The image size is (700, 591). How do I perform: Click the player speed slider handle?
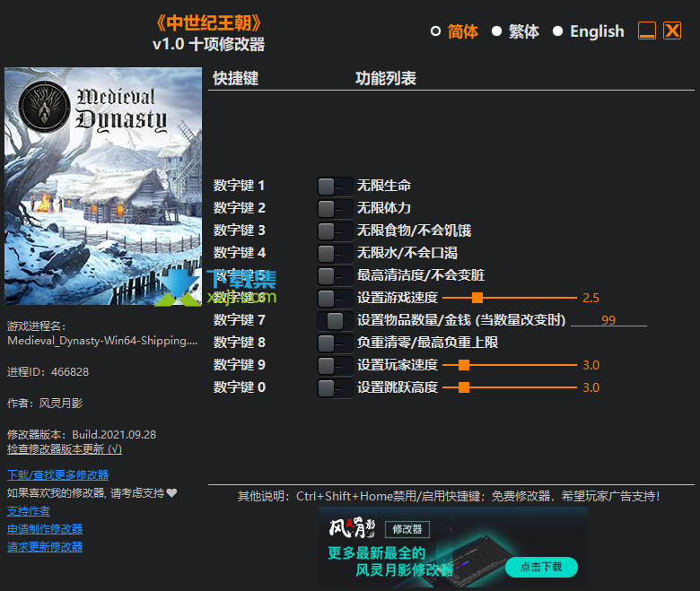pyautogui.click(x=464, y=365)
